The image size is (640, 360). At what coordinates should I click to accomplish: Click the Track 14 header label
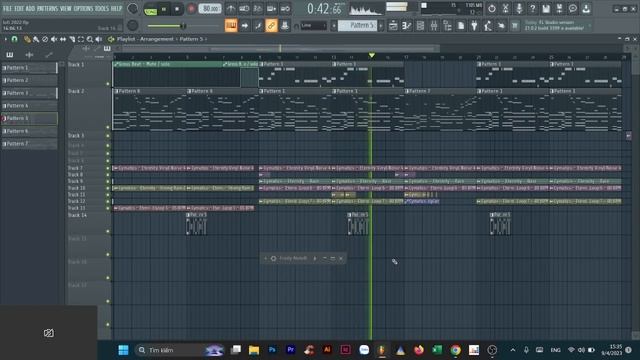pyautogui.click(x=77, y=215)
